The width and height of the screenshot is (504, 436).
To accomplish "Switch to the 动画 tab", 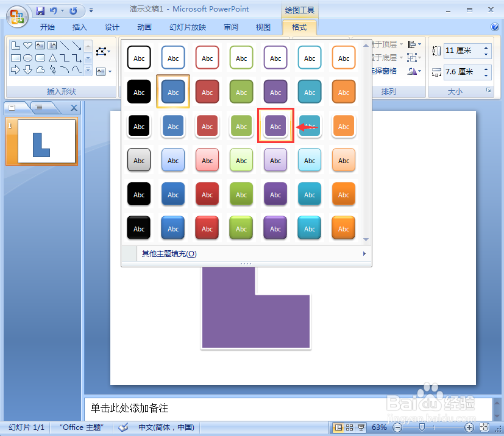I will pyautogui.click(x=144, y=27).
